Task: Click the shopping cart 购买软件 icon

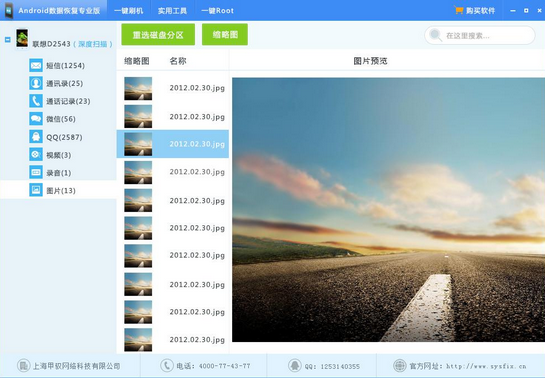Action: pos(458,10)
